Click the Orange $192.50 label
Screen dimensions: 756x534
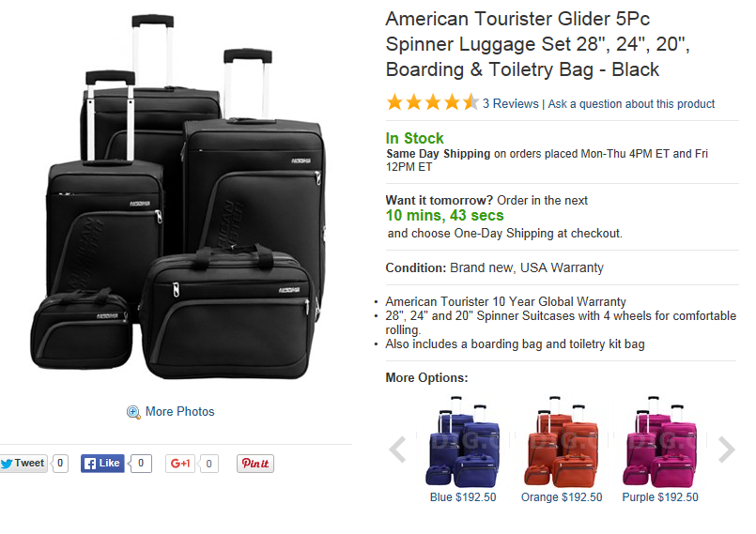[562, 497]
